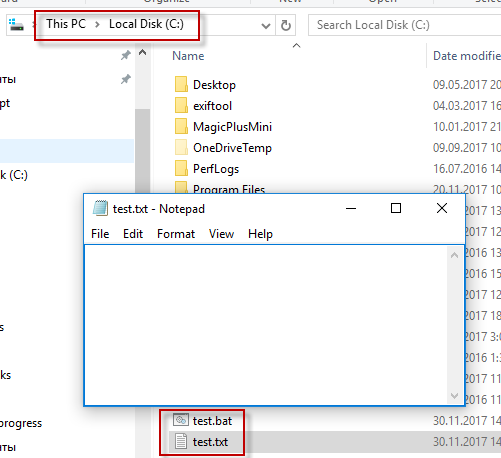The image size is (501, 458).
Task: Click the Notepad title bar icon
Action: click(100, 208)
